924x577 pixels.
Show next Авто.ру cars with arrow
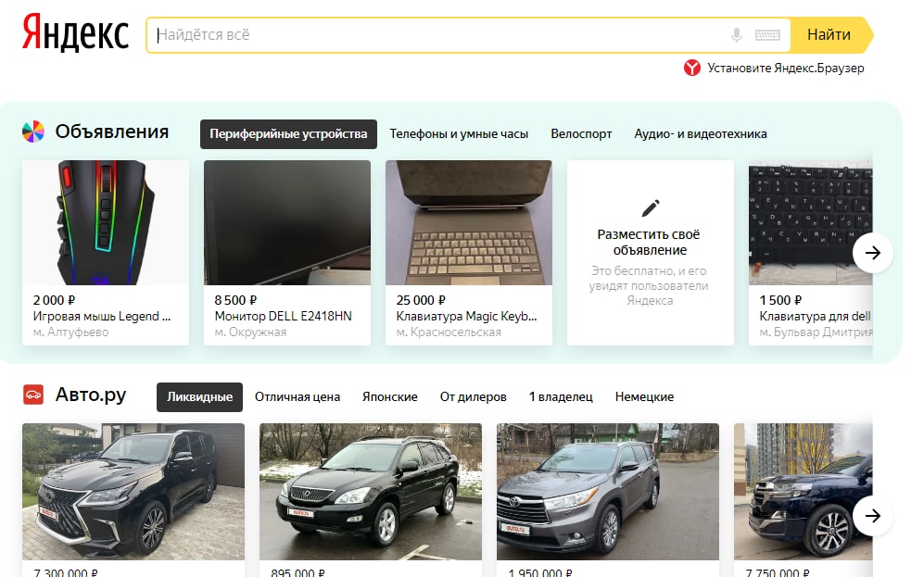[x=873, y=516]
